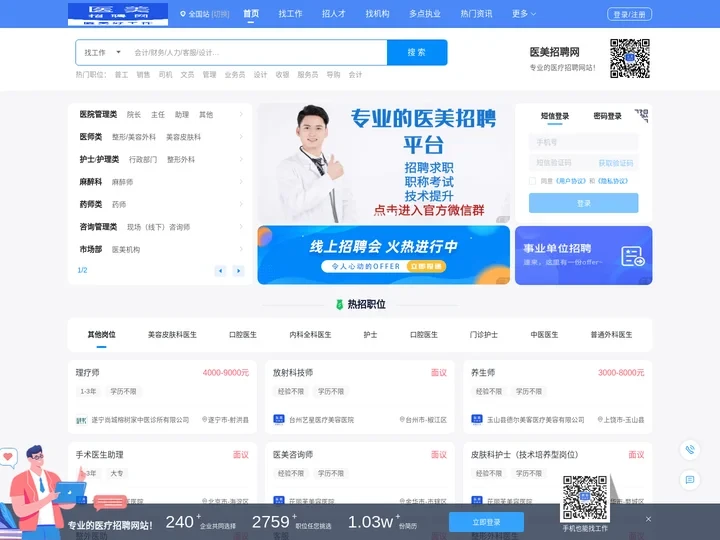Open the 找工作 search type dropdown
Image resolution: width=720 pixels, height=540 pixels.
(102, 52)
